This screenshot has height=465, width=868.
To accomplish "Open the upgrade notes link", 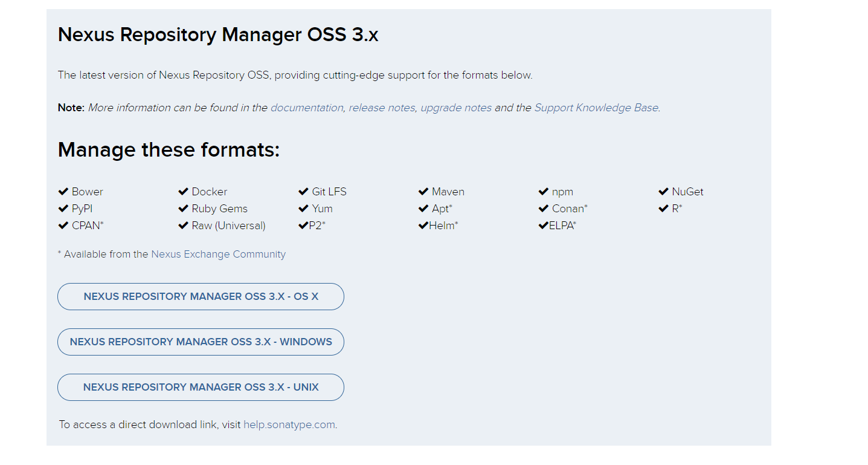I will (456, 108).
